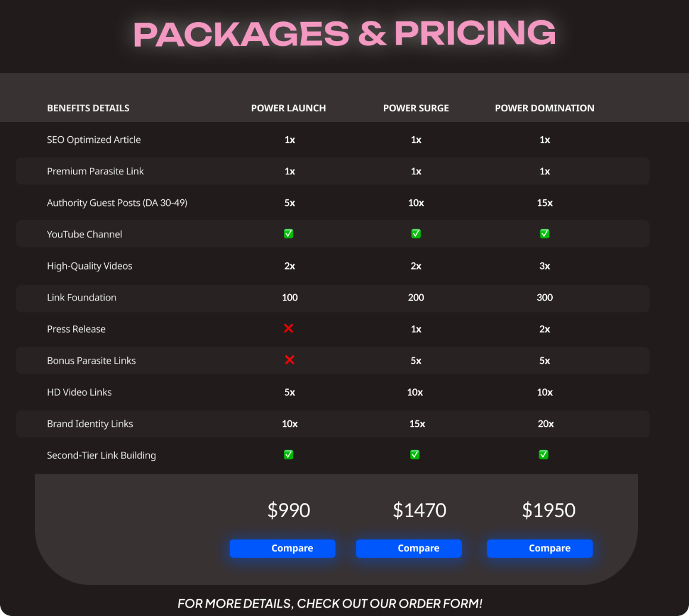Click YouTube Channel checkmark for Power Launch
689x616 pixels.
289,233
